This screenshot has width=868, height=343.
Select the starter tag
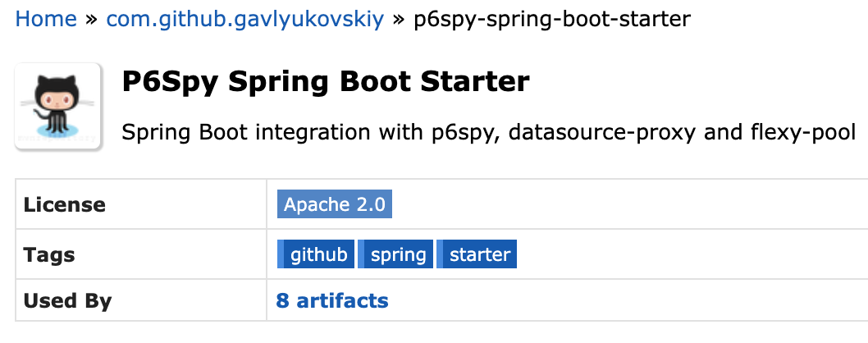click(x=477, y=254)
